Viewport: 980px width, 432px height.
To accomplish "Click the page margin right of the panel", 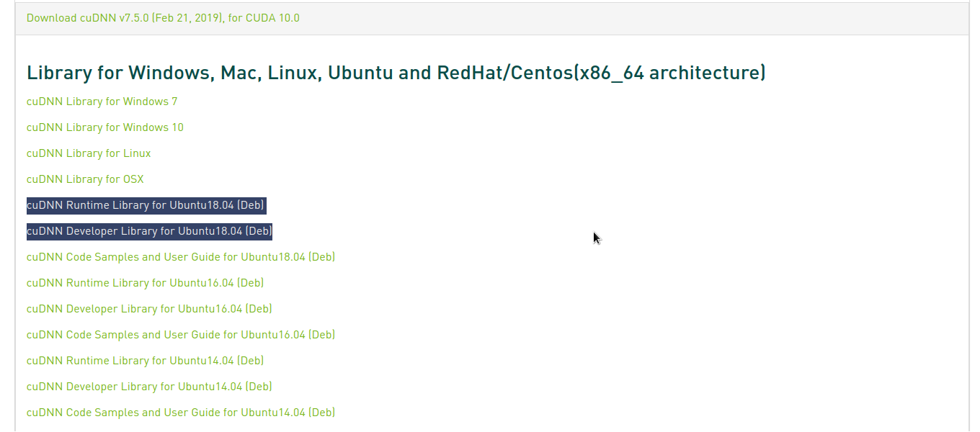I will [974, 216].
